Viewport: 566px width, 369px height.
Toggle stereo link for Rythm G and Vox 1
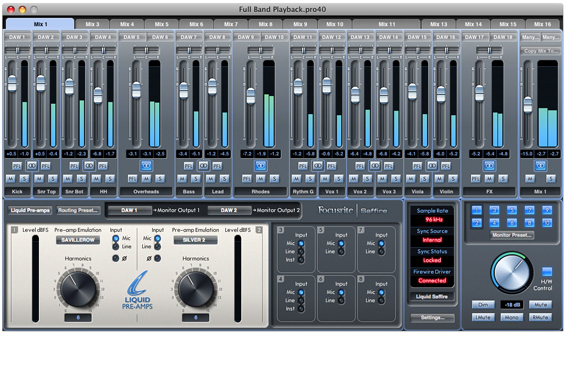pos(318,165)
